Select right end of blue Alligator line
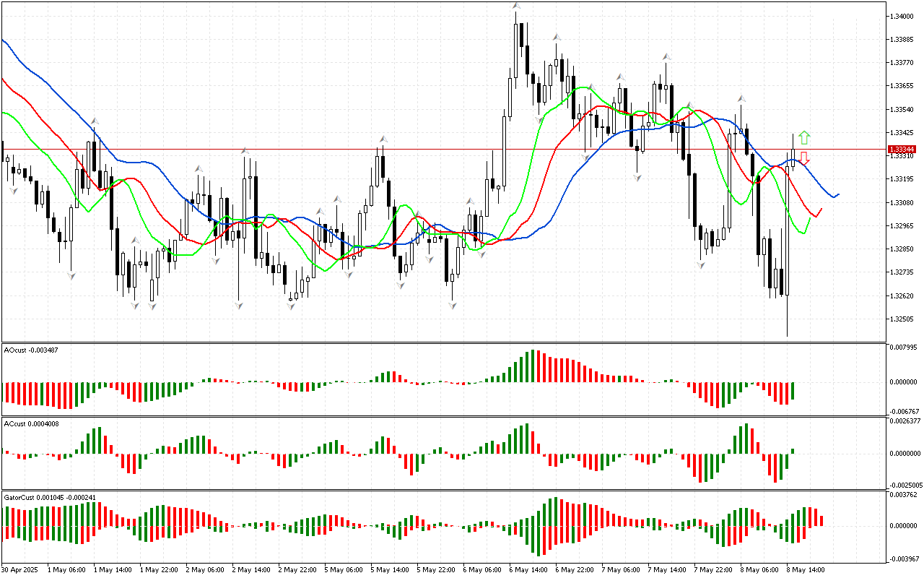The height and width of the screenshot is (578, 924). pos(838,194)
